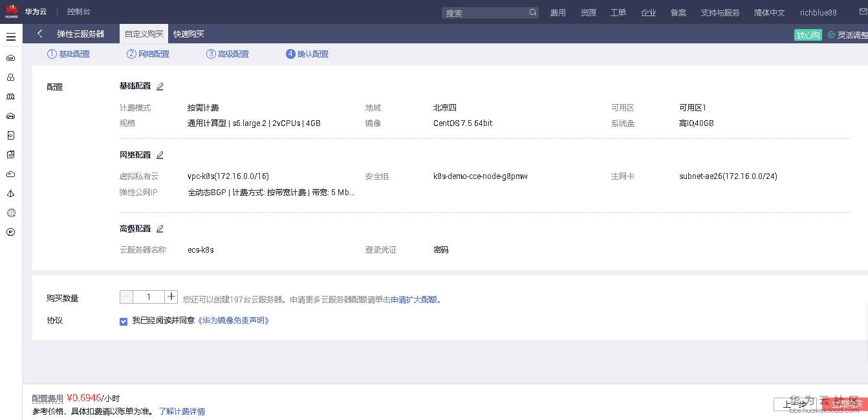
Task: Click 立即购买 buy now button
Action: pos(845,404)
